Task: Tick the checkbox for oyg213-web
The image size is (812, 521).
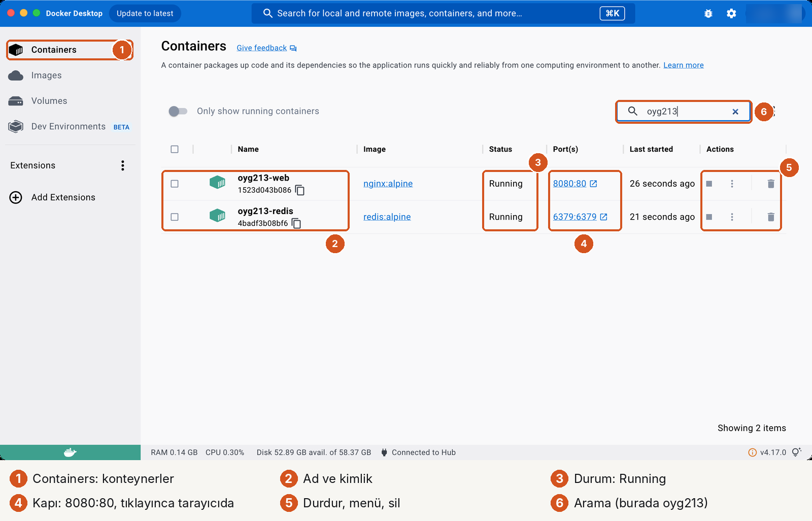Action: tap(175, 184)
